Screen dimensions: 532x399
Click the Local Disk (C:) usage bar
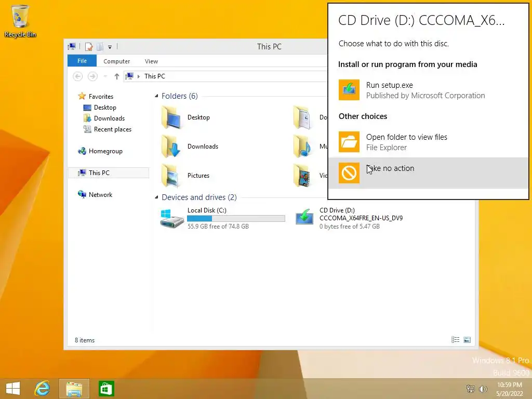click(236, 219)
